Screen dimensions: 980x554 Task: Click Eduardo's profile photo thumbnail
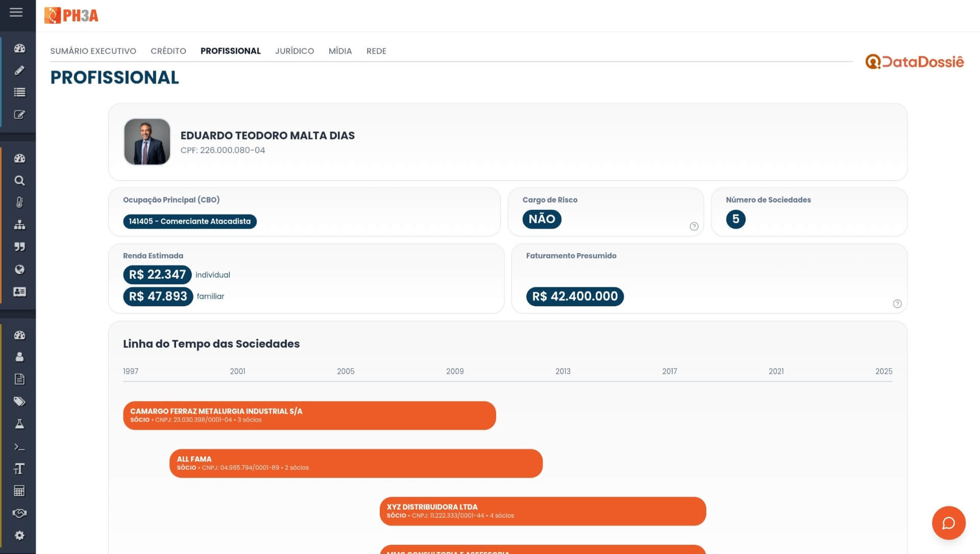pos(147,142)
